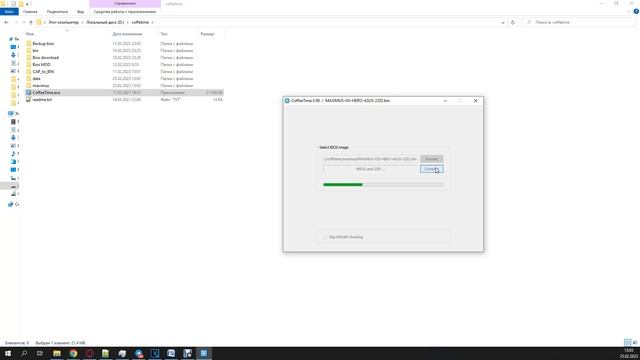Image resolution: width=640 pixels, height=360 pixels.
Task: Click Этот компьютер in the address path
Action: (x=63, y=22)
